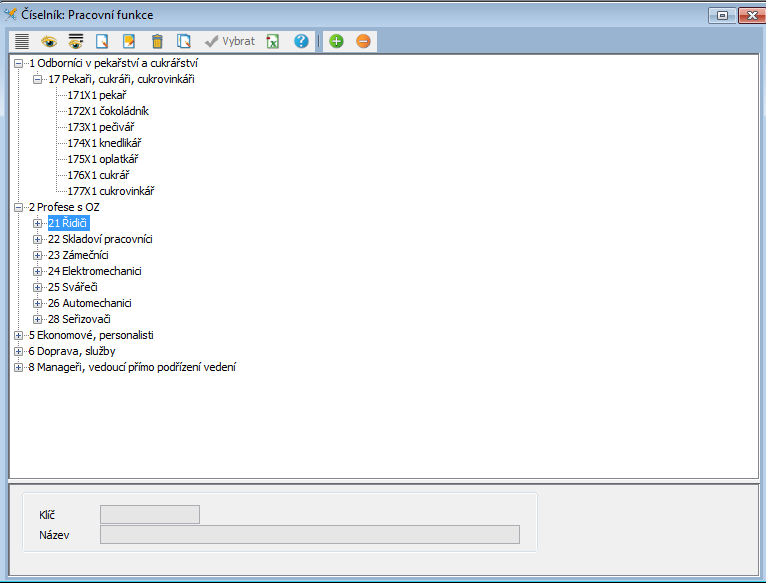The width and height of the screenshot is (766, 583).
Task: Click the edit record icon
Action: pyautogui.click(x=129, y=41)
